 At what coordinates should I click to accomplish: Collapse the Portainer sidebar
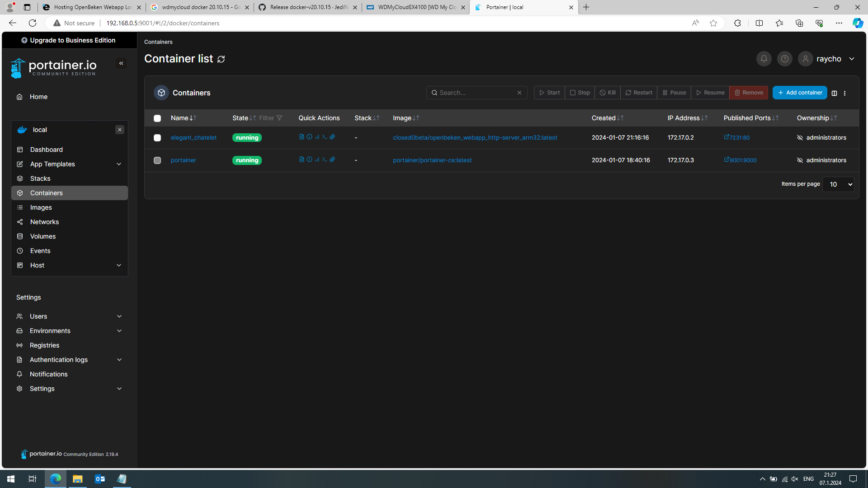click(x=121, y=63)
